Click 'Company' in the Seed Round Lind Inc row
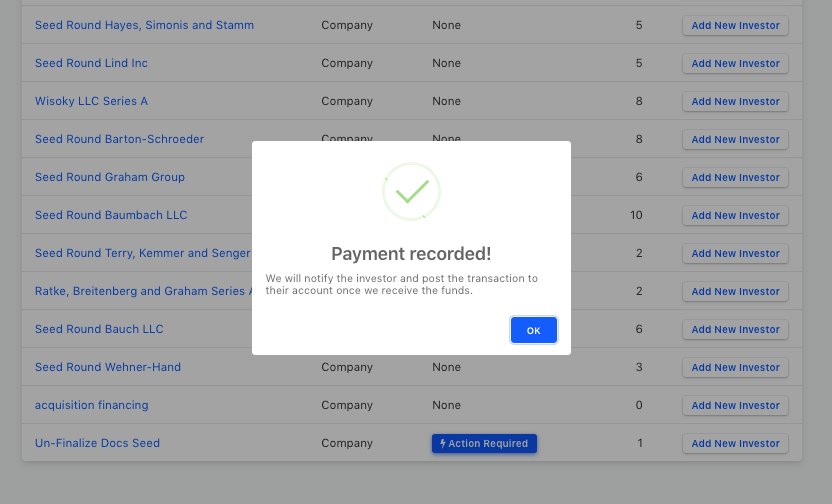The width and height of the screenshot is (832, 504). click(347, 63)
